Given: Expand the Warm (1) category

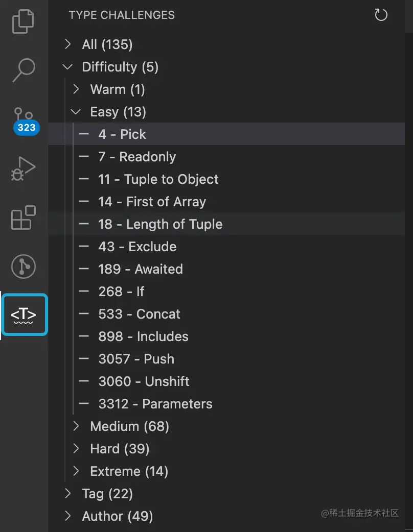Looking at the screenshot, I should click(x=117, y=89).
